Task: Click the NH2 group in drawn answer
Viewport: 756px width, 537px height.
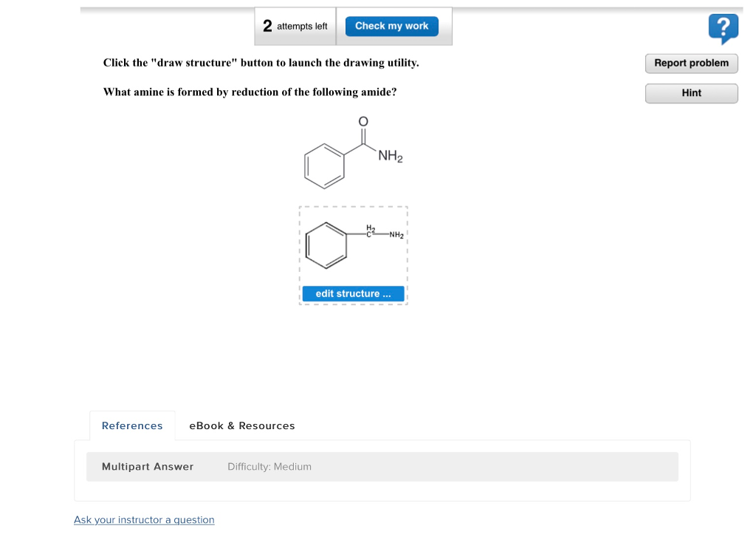Action: coord(396,235)
